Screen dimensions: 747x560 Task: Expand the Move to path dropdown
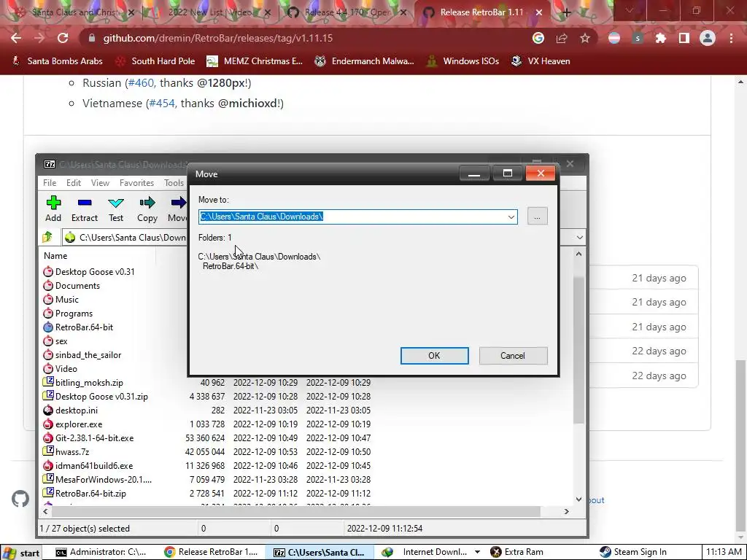pyautogui.click(x=511, y=217)
